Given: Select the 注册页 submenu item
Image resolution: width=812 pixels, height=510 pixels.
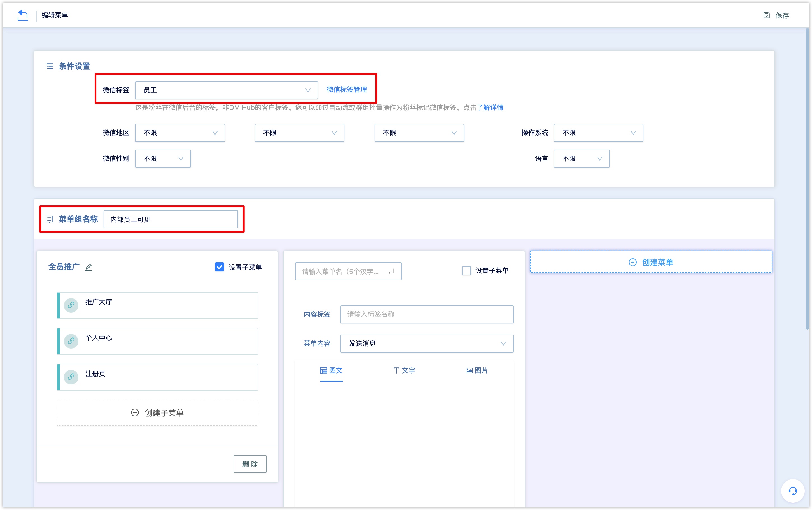Looking at the screenshot, I should click(x=157, y=377).
